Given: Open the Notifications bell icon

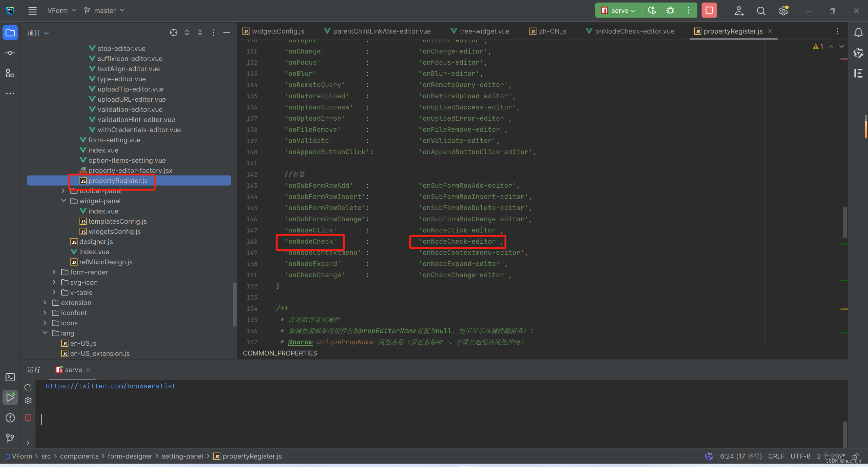Looking at the screenshot, I should [858, 33].
